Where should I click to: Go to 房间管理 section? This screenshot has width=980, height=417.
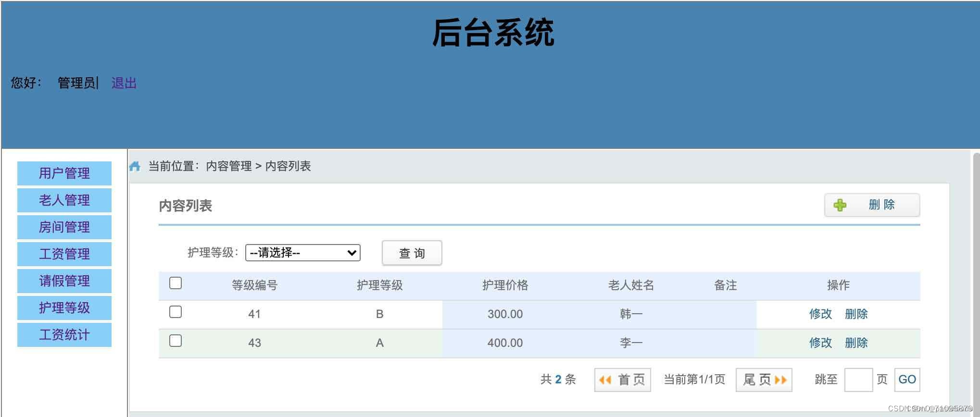64,227
